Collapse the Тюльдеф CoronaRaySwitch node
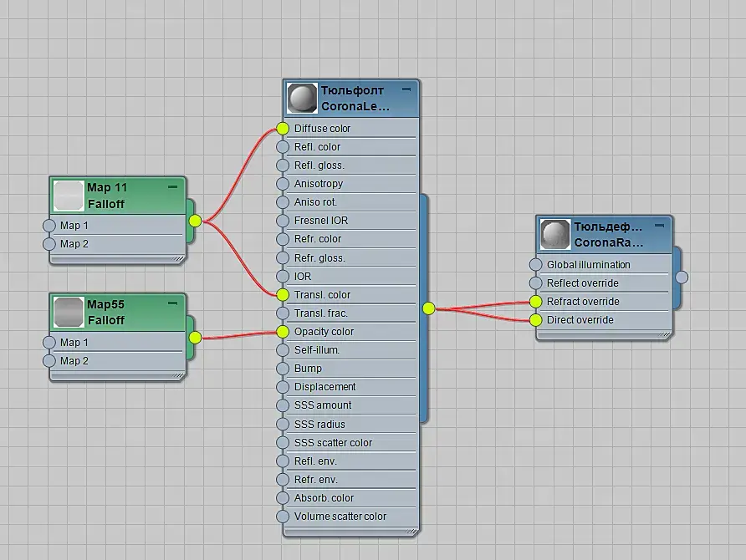Screen dimensions: 746x560 tap(659, 226)
